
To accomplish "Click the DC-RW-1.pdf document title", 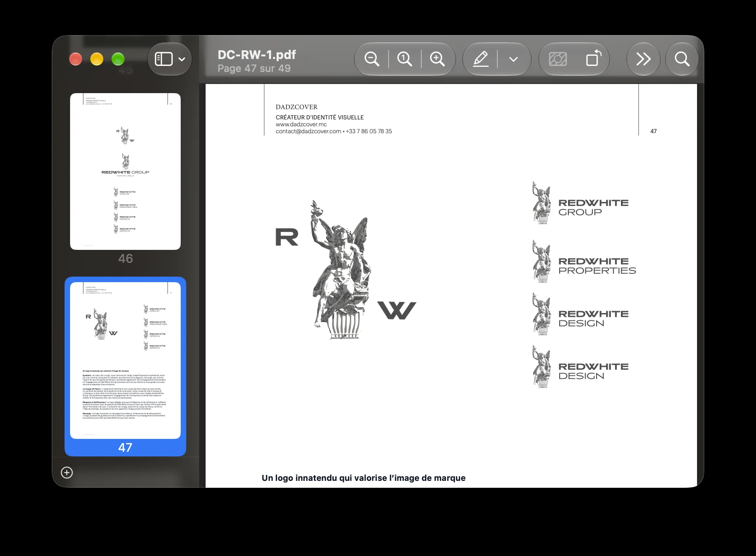I will point(257,55).
